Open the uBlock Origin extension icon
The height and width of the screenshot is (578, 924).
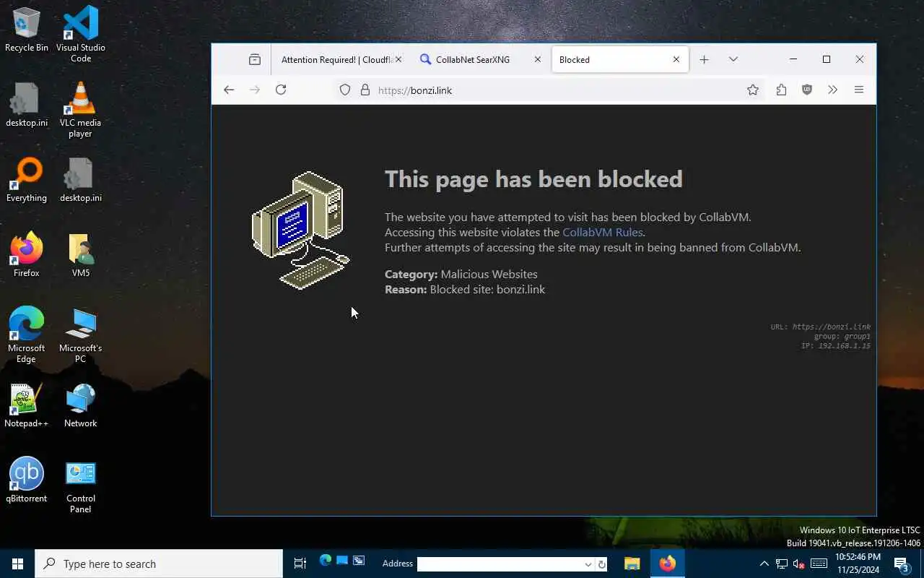coord(807,90)
